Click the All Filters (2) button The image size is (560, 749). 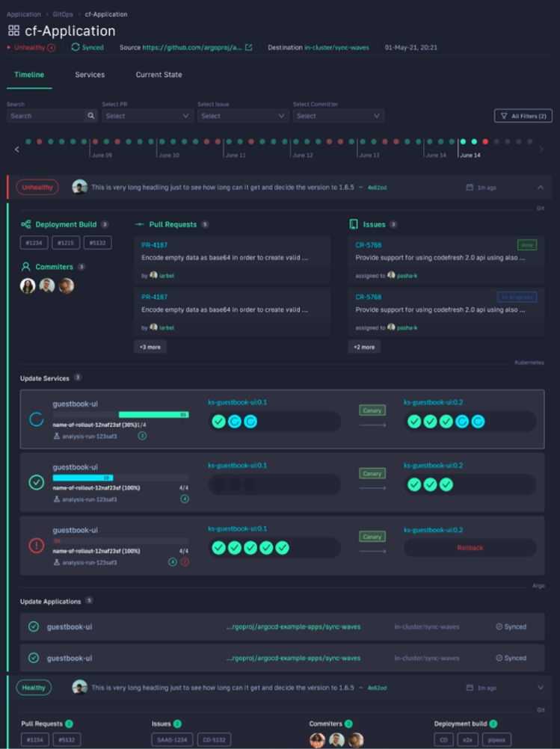(523, 116)
